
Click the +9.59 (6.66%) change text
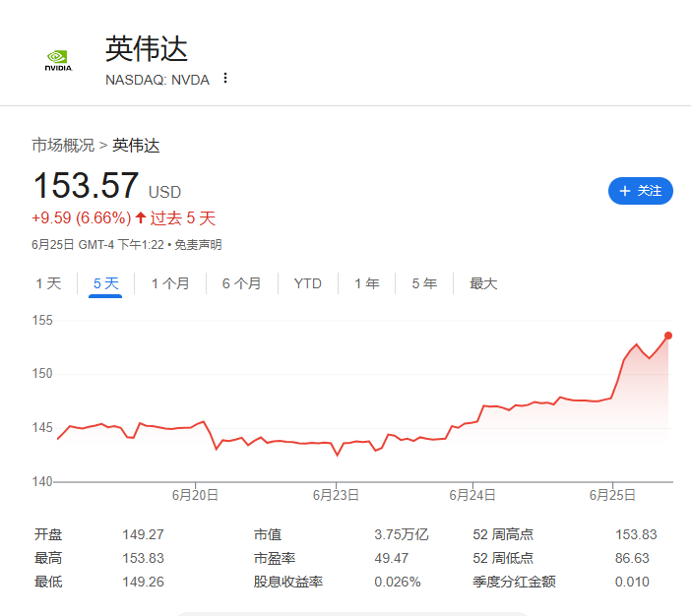point(82,218)
